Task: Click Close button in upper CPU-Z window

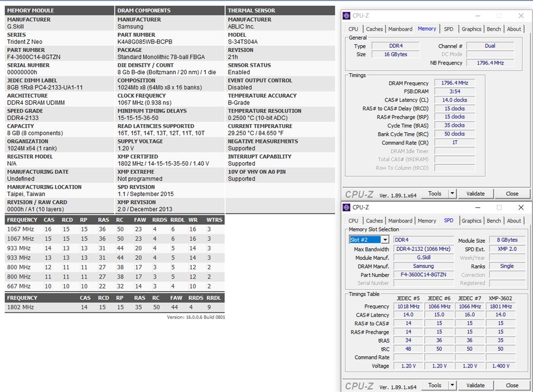Action: pyautogui.click(x=512, y=194)
